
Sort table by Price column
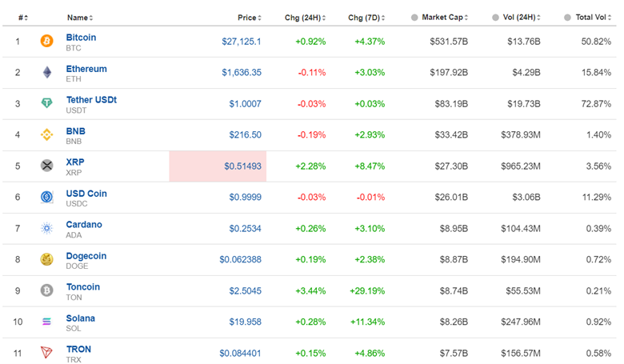250,18
